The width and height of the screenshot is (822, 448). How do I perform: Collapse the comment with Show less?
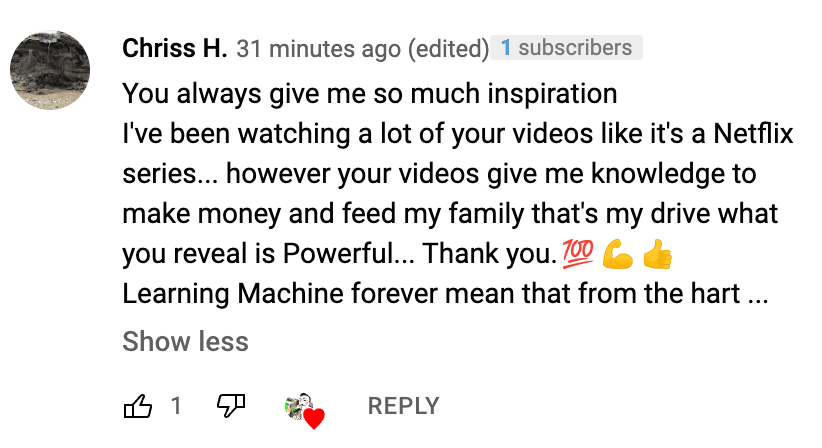coord(185,342)
